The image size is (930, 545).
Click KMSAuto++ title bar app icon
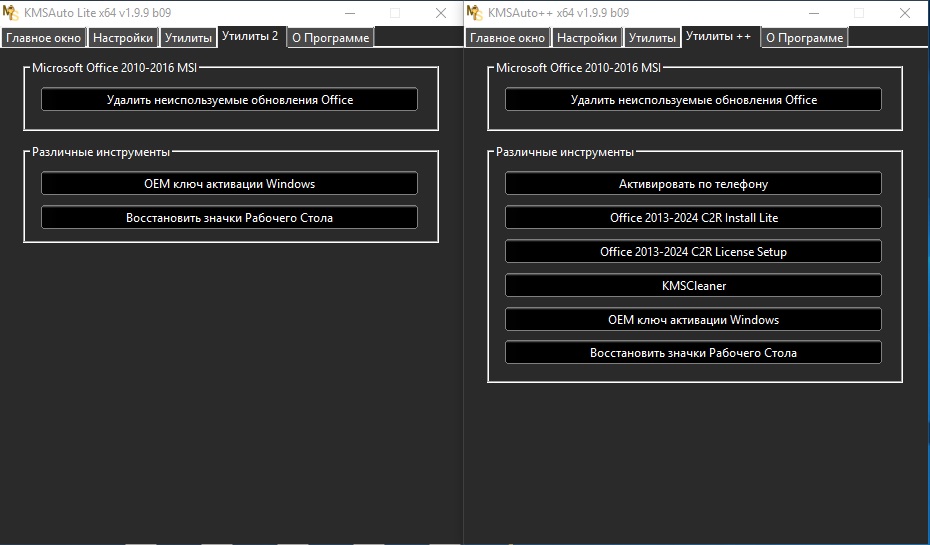click(474, 12)
